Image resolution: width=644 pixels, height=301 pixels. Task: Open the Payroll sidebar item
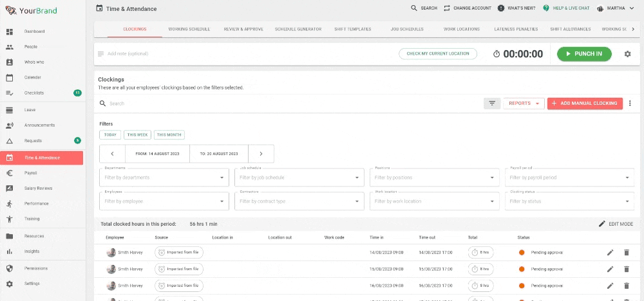(x=31, y=173)
